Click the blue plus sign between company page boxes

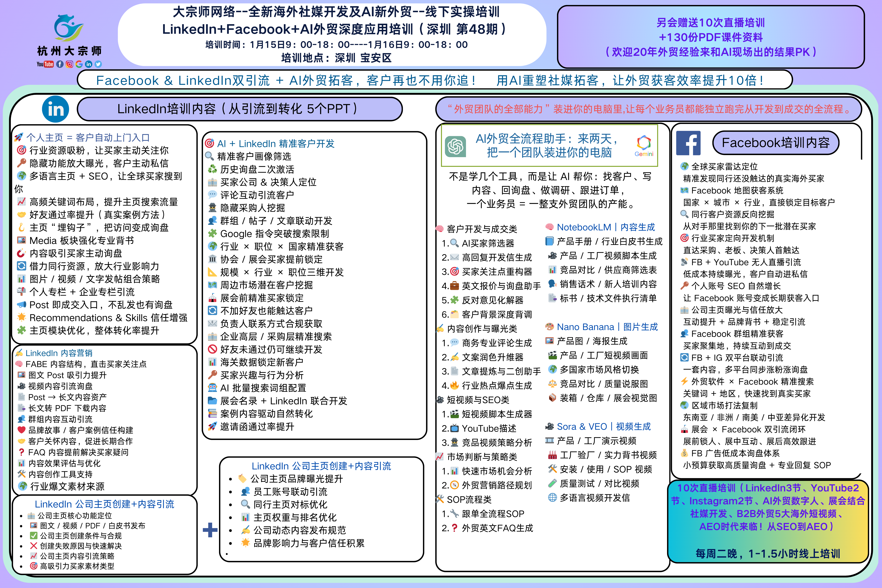[210, 530]
